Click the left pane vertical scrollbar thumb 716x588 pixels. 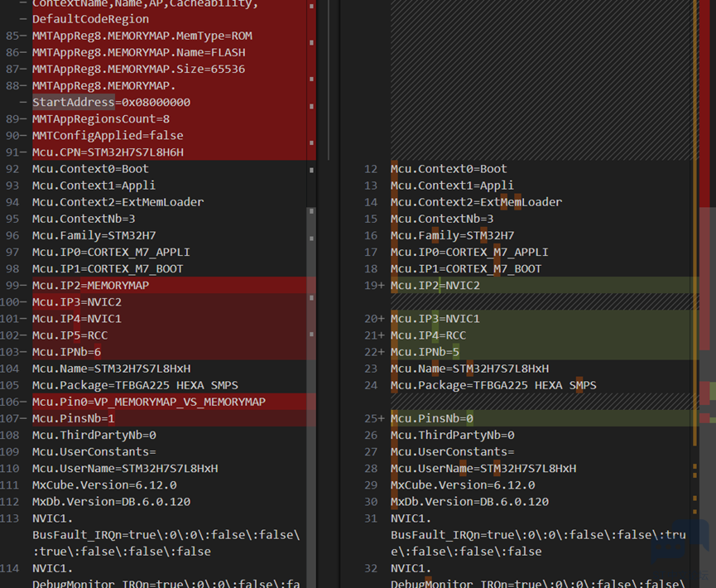click(x=311, y=398)
